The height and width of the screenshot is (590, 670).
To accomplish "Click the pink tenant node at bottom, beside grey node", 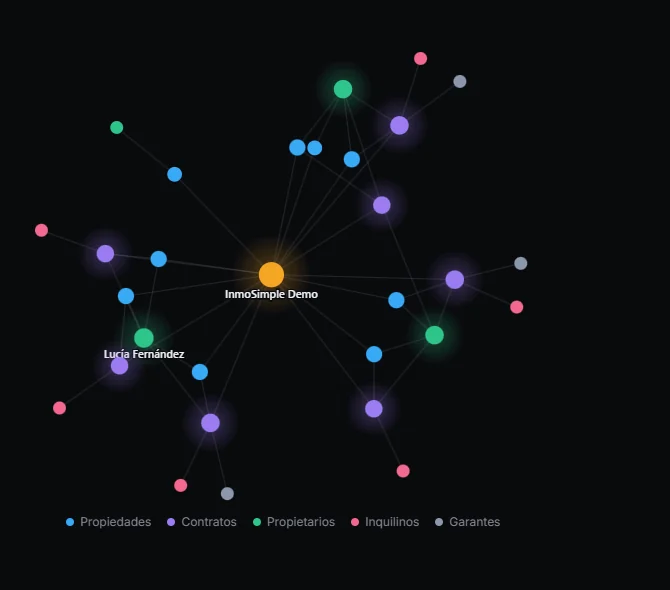I will point(180,485).
